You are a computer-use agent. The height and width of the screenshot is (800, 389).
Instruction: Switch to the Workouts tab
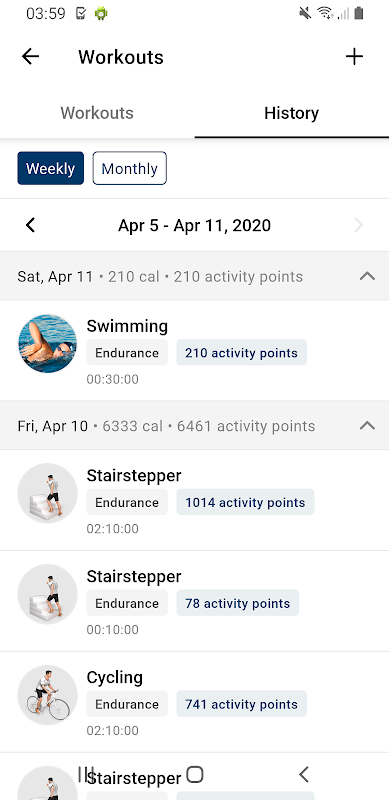pos(97,113)
